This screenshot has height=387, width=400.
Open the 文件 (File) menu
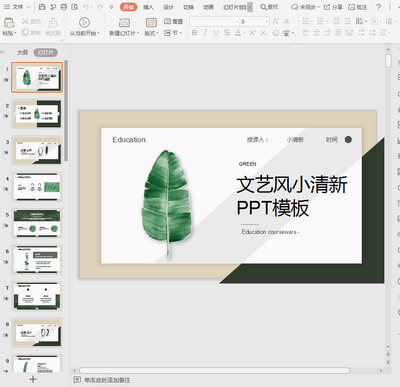(x=17, y=7)
